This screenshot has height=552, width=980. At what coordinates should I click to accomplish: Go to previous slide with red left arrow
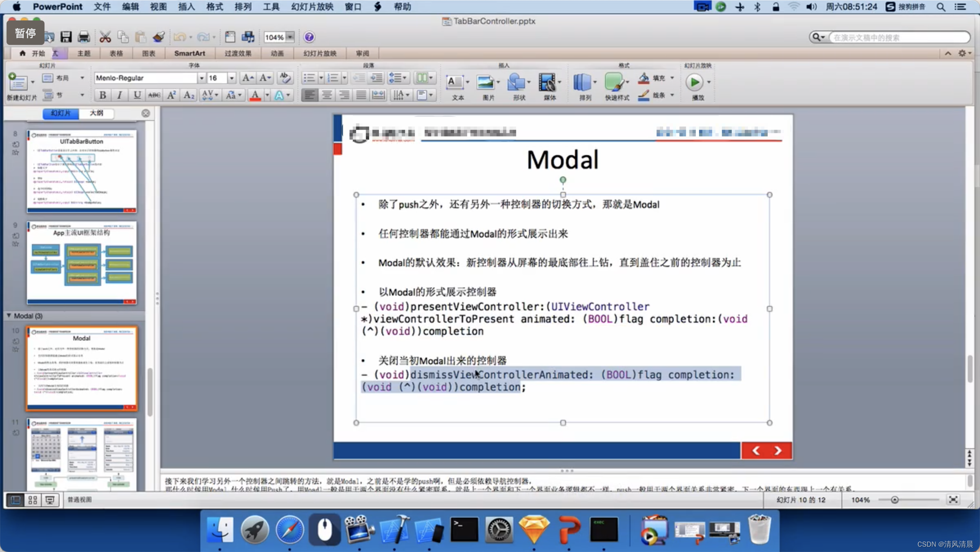click(756, 450)
